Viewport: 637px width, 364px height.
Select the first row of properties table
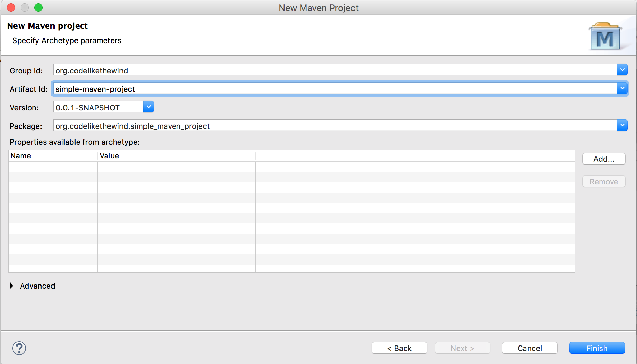(291, 167)
